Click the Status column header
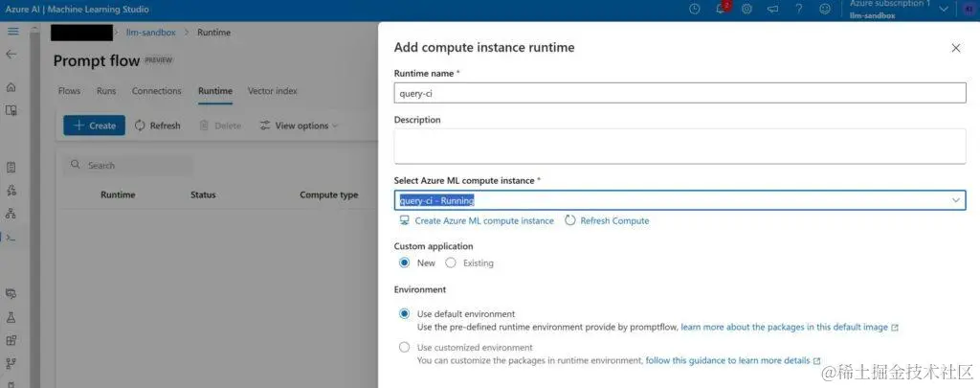The width and height of the screenshot is (980, 388). pyautogui.click(x=203, y=195)
